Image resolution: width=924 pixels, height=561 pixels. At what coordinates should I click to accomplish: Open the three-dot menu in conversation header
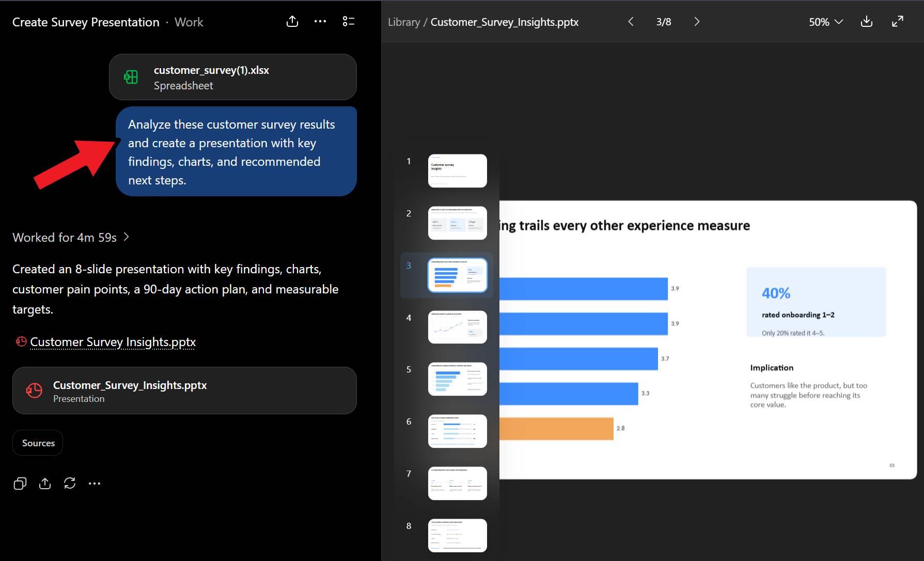320,21
